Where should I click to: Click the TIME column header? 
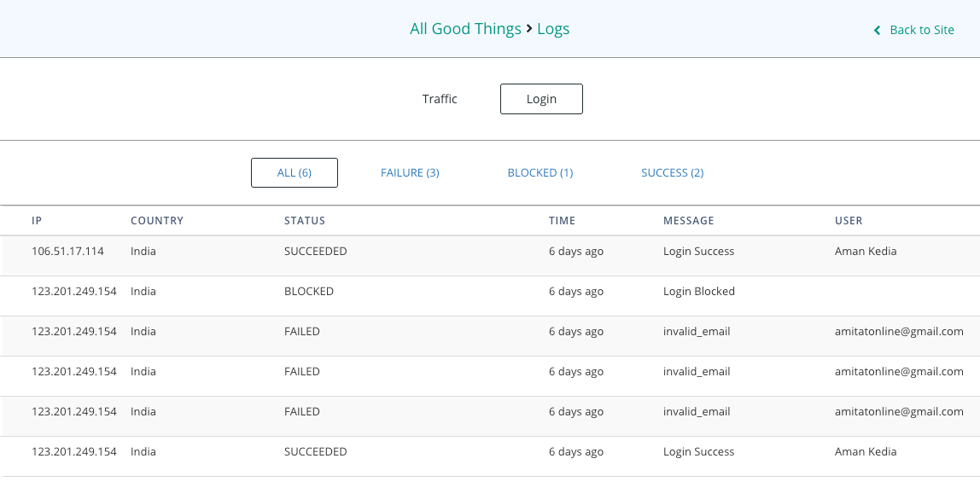pyautogui.click(x=562, y=220)
